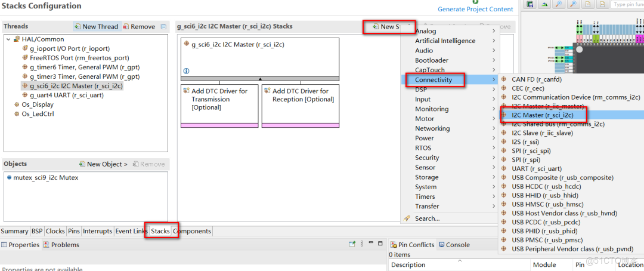This screenshot has height=271, width=644.
Task: Click the Properties panel toolbar new-view icon
Action: pyautogui.click(x=352, y=244)
